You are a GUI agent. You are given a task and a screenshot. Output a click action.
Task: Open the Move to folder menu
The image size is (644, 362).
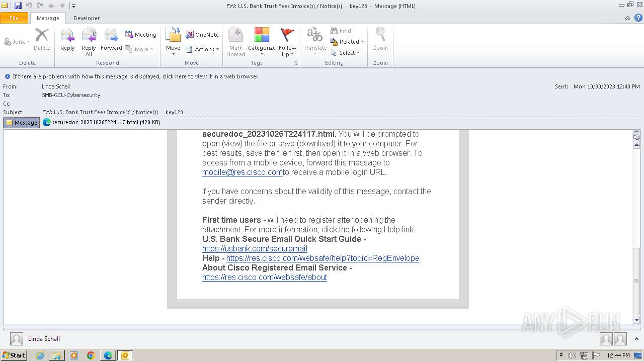pos(173,42)
